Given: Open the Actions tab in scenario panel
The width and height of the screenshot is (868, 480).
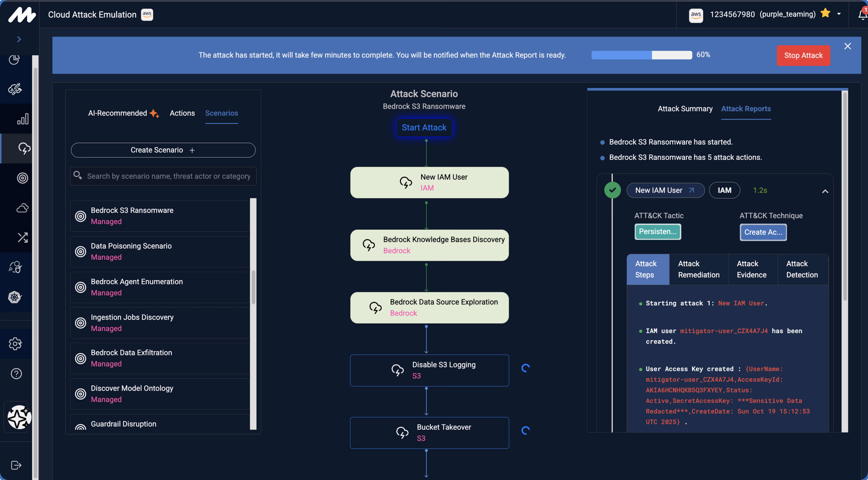Looking at the screenshot, I should click(182, 113).
